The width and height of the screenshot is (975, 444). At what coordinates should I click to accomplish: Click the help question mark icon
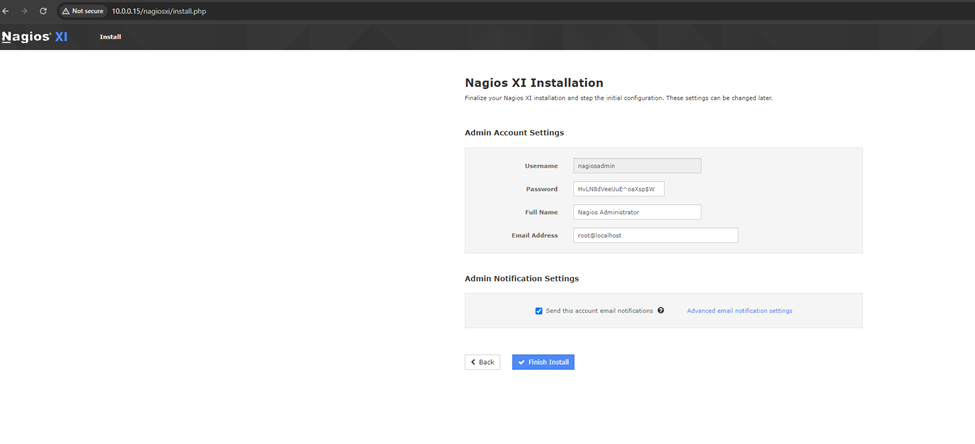661,310
